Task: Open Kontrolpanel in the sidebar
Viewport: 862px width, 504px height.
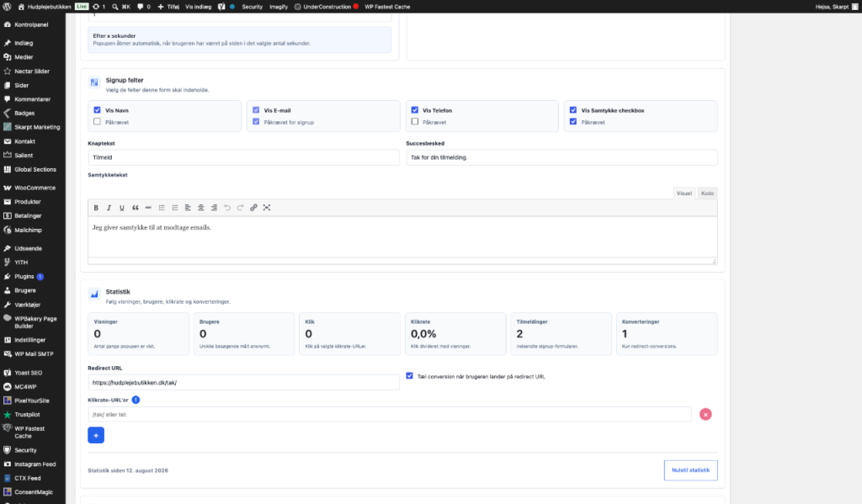Action: [31, 24]
